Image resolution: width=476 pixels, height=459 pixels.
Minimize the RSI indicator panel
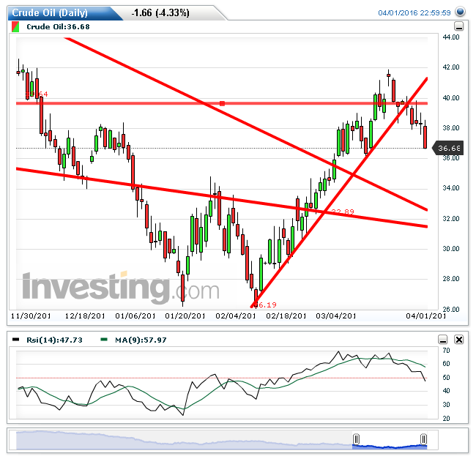pyautogui.click(x=443, y=340)
